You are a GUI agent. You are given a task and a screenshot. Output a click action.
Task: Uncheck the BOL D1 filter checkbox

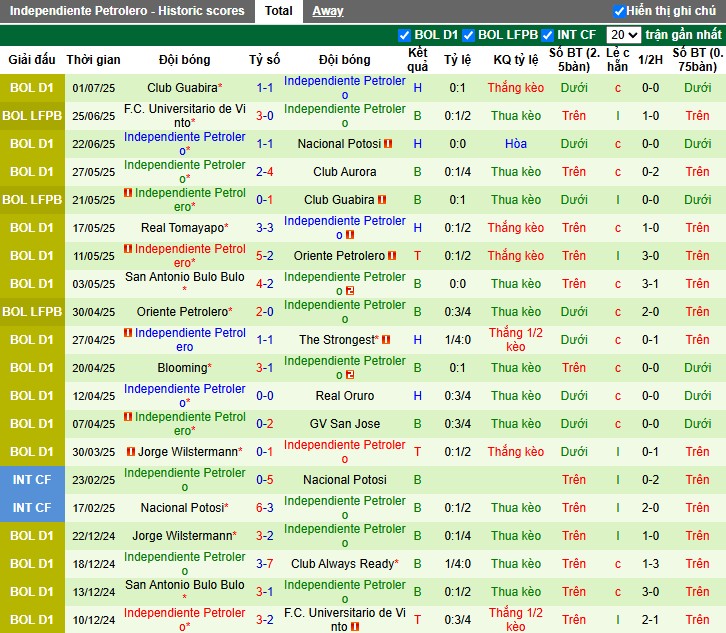tap(404, 35)
